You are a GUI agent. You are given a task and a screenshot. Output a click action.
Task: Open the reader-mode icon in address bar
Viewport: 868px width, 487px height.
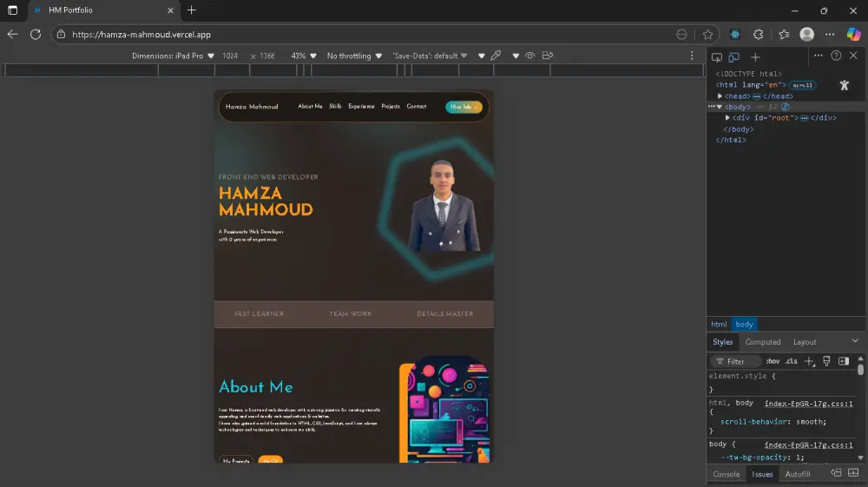[681, 35]
